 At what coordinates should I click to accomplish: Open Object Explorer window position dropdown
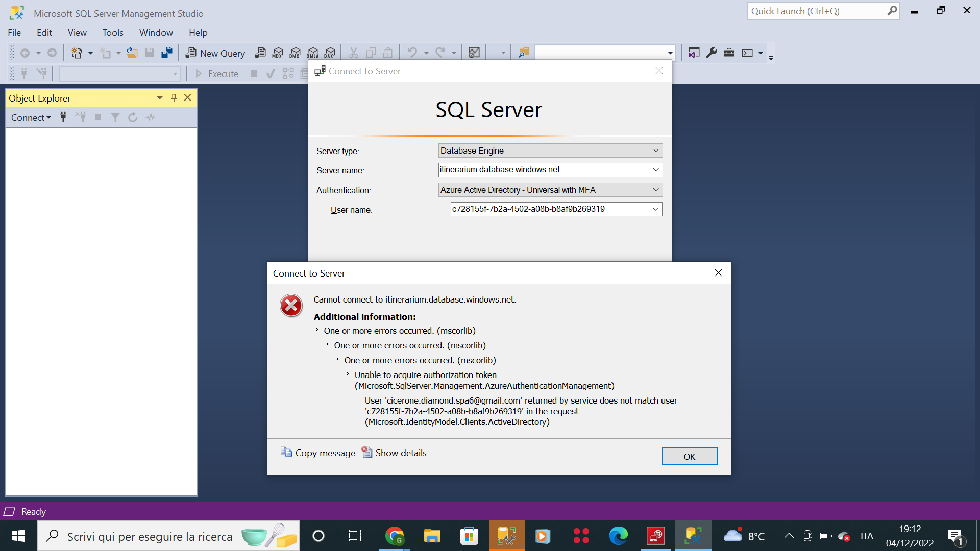(x=160, y=98)
